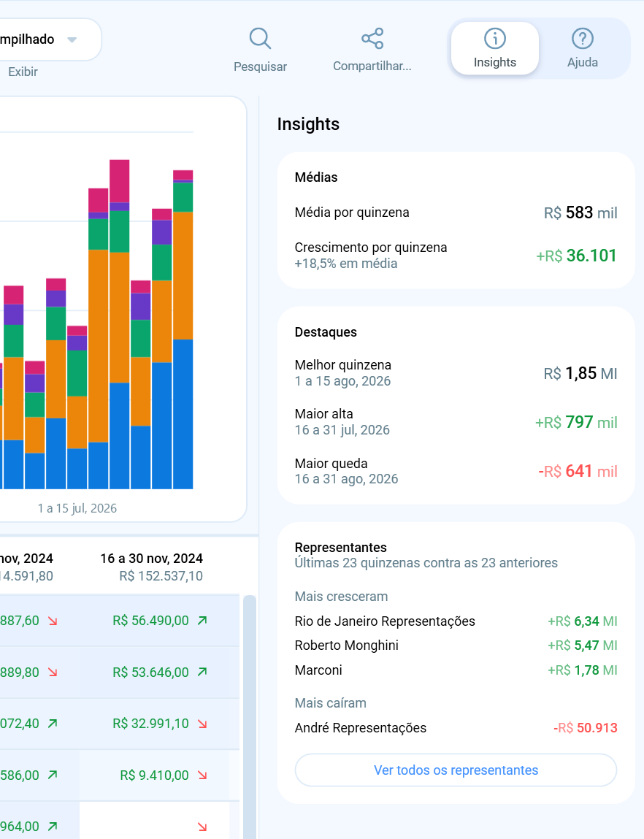Open the Pesquisar search tool

[x=260, y=50]
